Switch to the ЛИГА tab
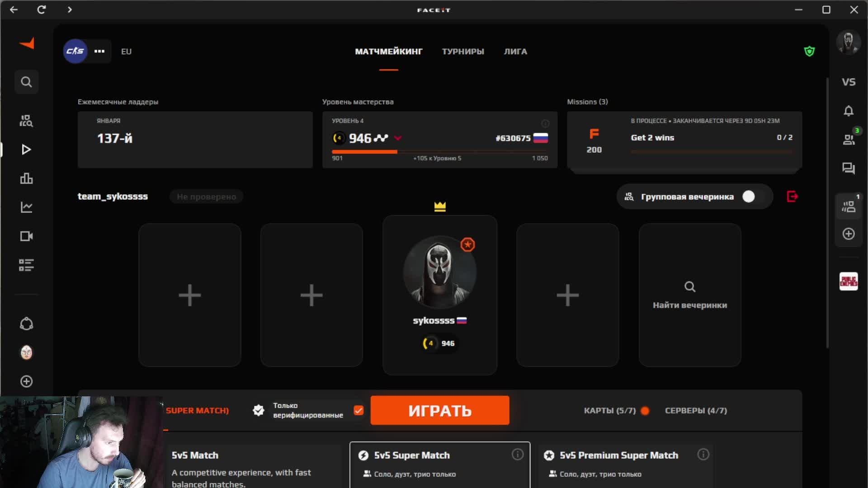The image size is (868, 488). pyautogui.click(x=515, y=52)
